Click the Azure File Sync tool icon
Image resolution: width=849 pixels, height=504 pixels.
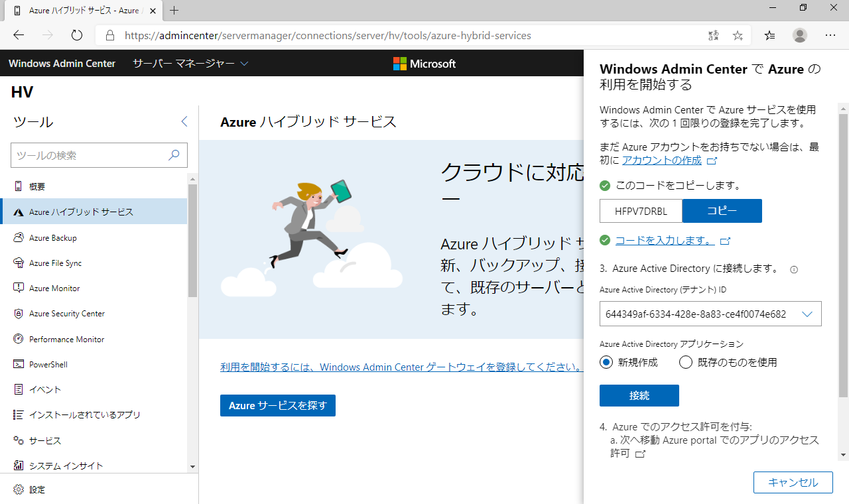pyautogui.click(x=18, y=263)
